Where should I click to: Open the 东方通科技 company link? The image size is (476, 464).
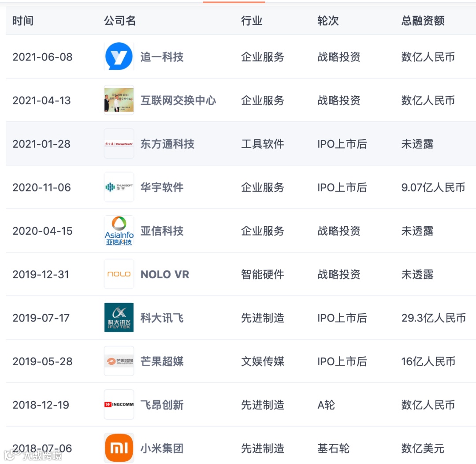(x=167, y=144)
